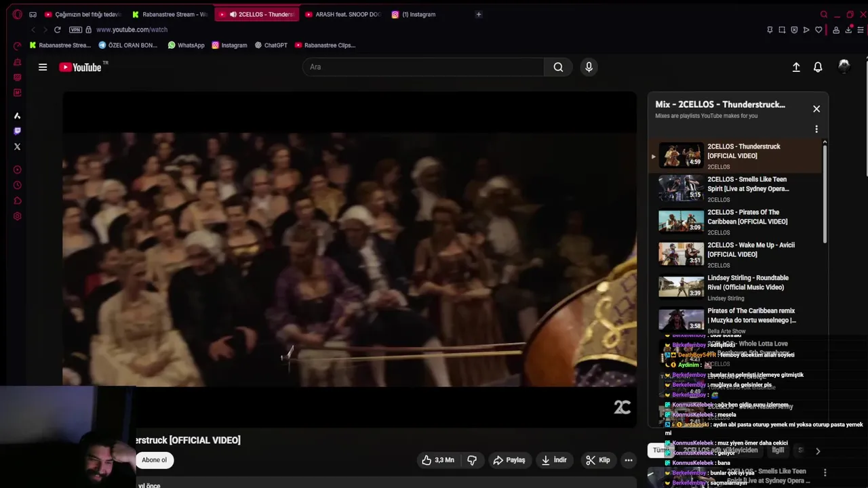Screen dimensions: 868x488
Task: Open the browser search icon in tab bar
Action: click(x=824, y=14)
